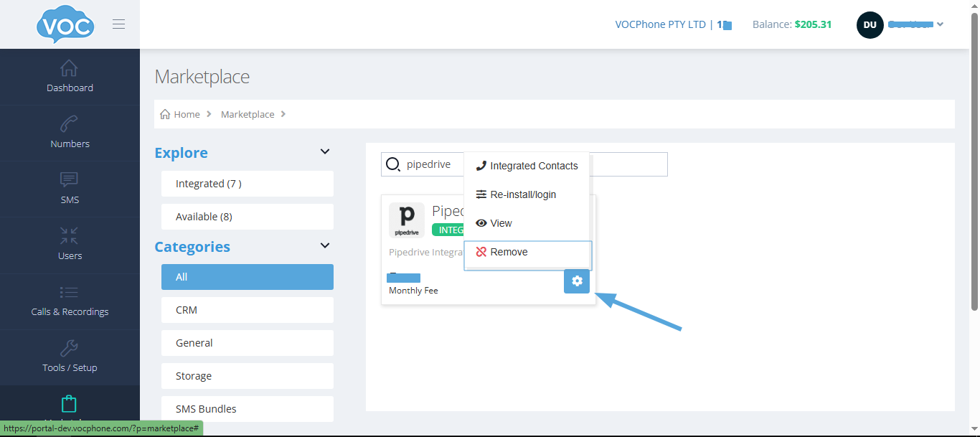Collapse the Explore section chevron

[x=325, y=152]
